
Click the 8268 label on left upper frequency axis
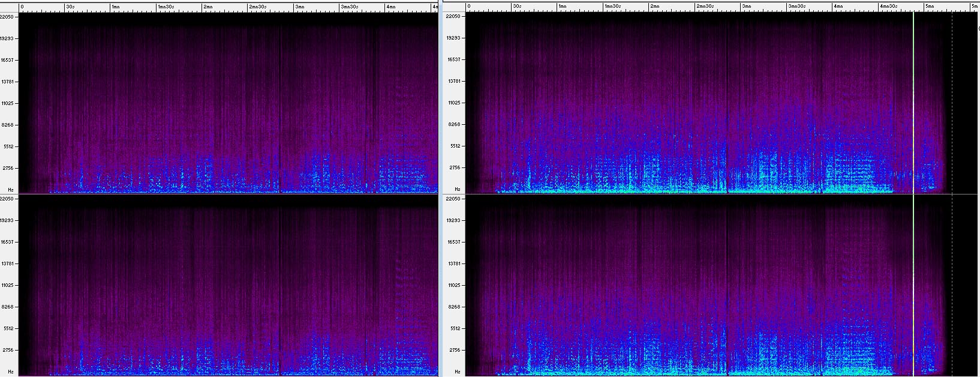coord(8,125)
